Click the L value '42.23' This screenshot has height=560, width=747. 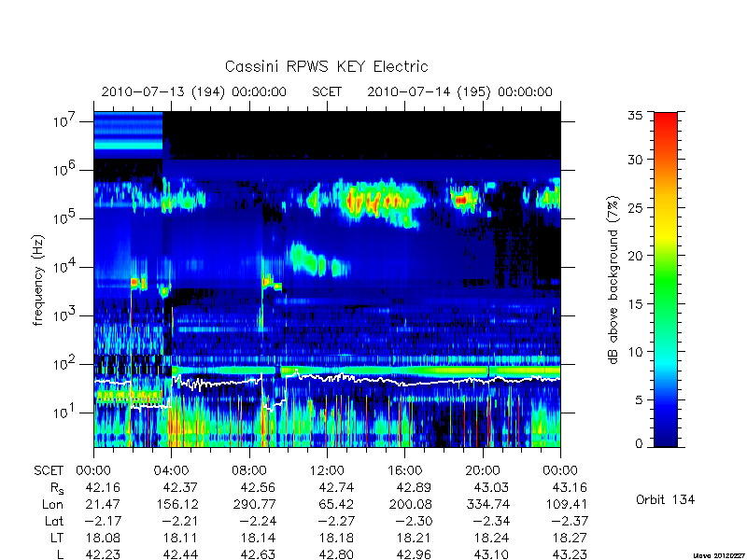pos(103,554)
